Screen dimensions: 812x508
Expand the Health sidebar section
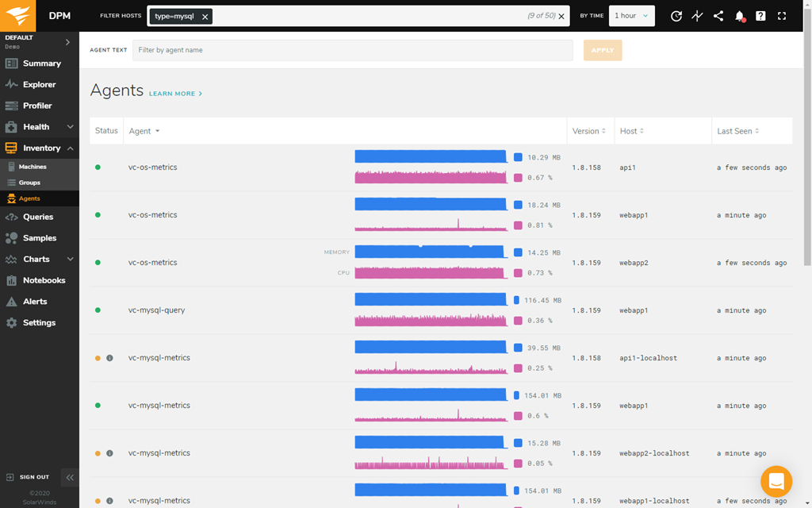70,127
